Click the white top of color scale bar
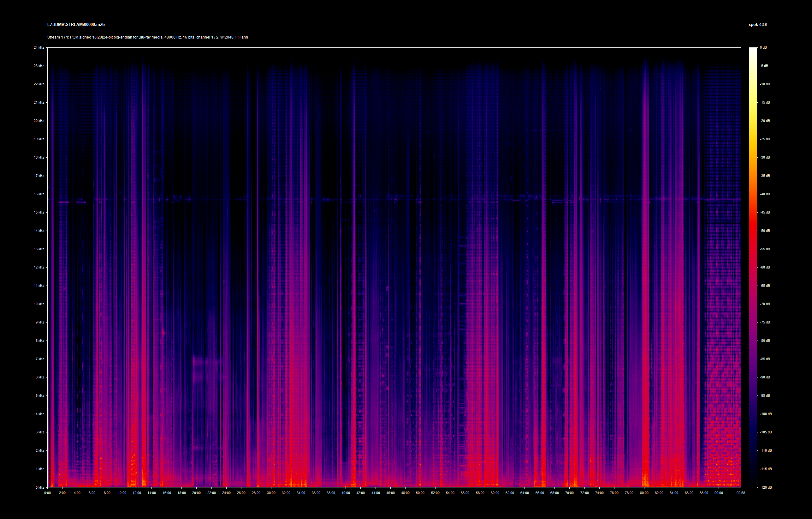The width and height of the screenshot is (812, 519). pos(753,50)
